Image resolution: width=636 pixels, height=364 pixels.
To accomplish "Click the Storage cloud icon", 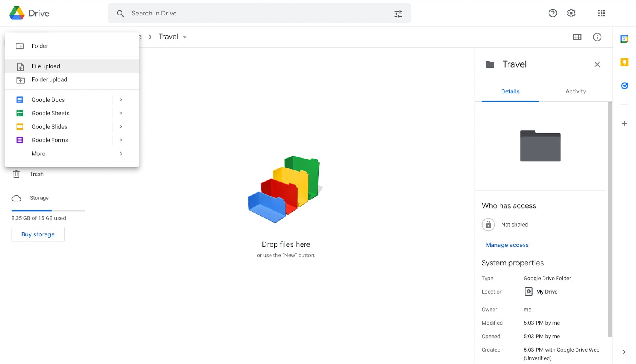I will pos(16,198).
